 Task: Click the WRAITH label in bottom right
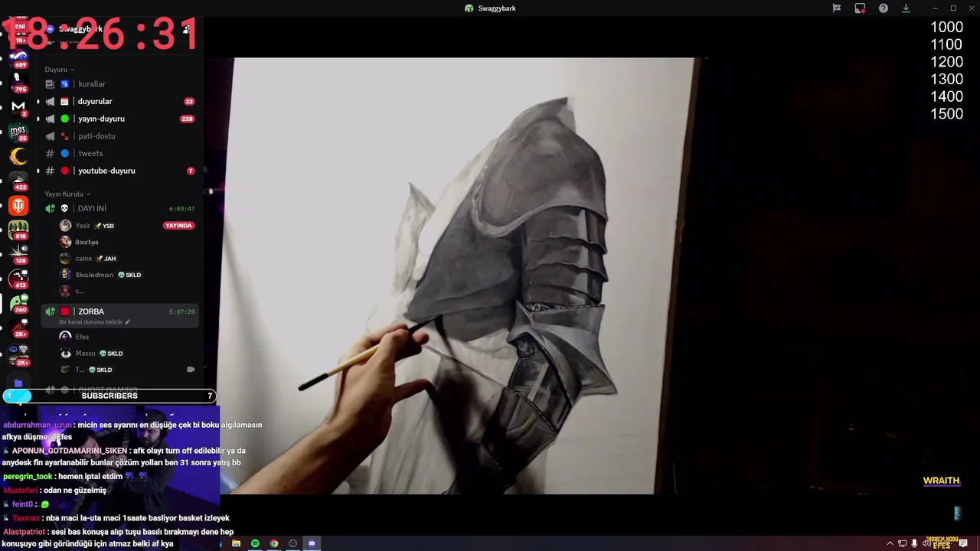[941, 481]
